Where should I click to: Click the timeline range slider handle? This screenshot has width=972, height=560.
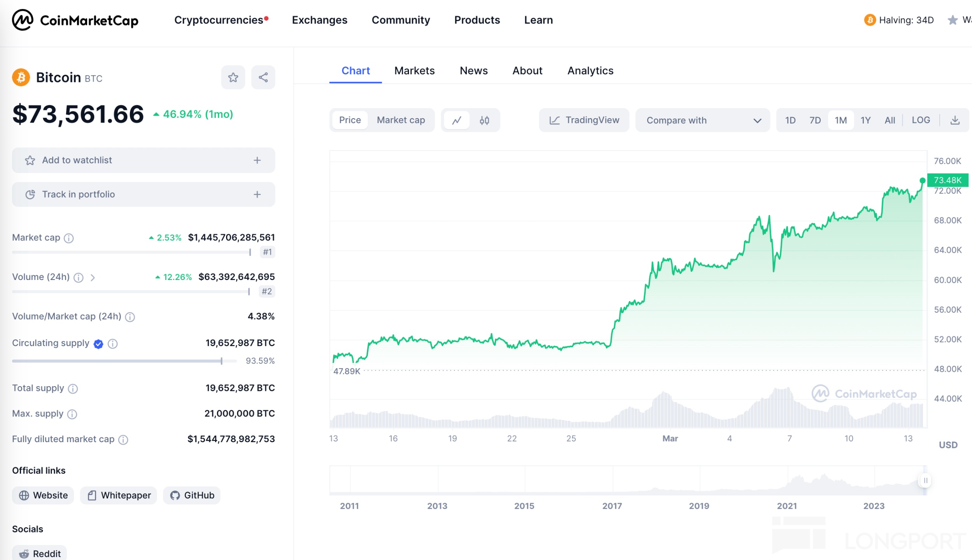pos(925,481)
